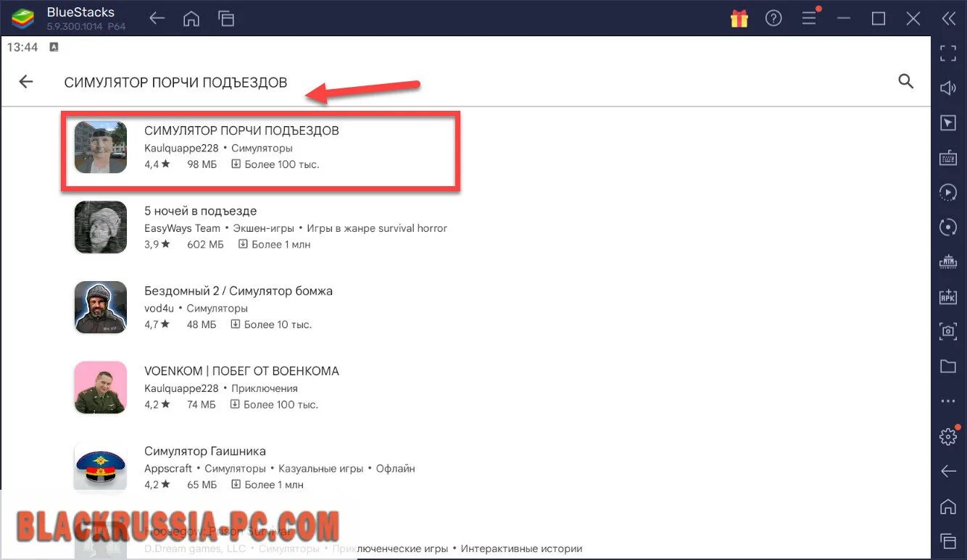Click the Бездомный 2 app icon thumbnail

pyautogui.click(x=101, y=307)
